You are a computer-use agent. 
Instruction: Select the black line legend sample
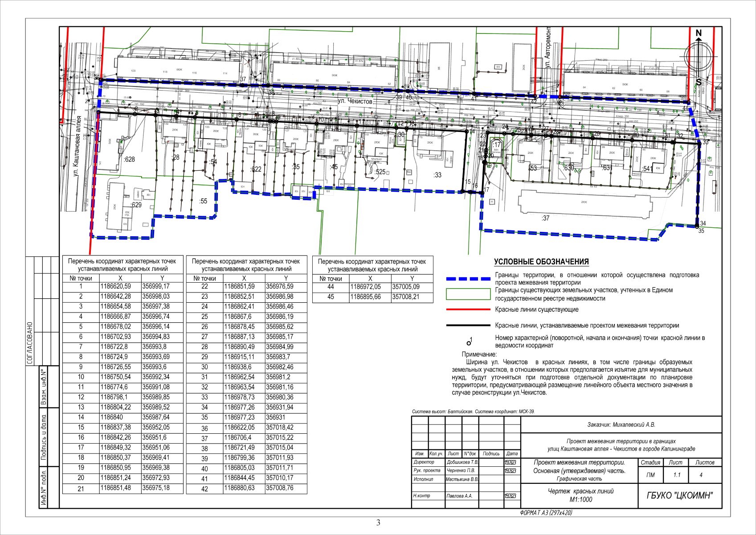468,325
